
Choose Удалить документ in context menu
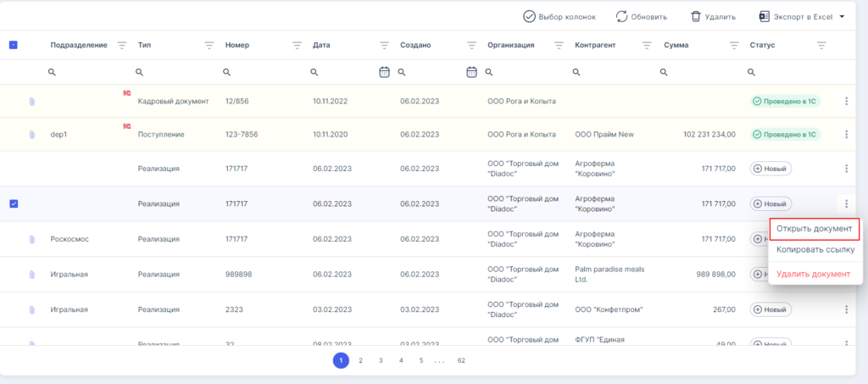pos(813,274)
